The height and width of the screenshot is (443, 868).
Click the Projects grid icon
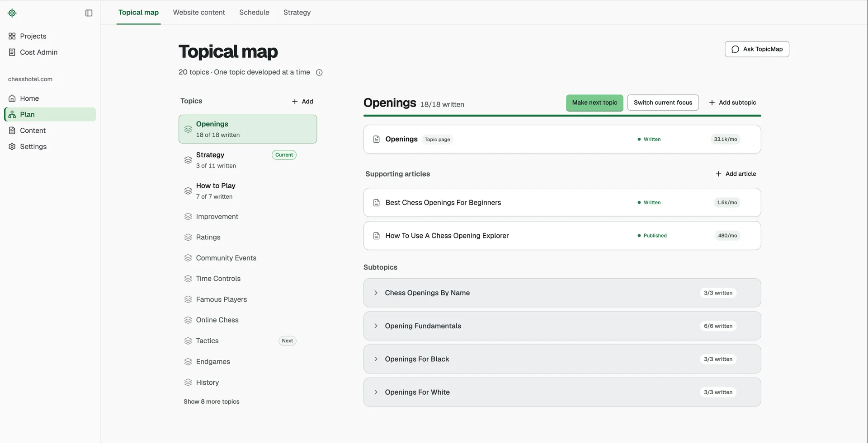point(12,36)
